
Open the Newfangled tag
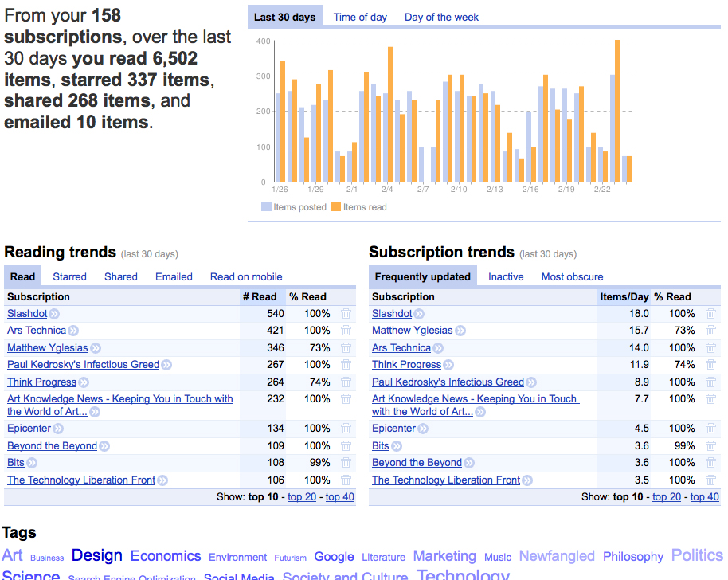(x=557, y=556)
